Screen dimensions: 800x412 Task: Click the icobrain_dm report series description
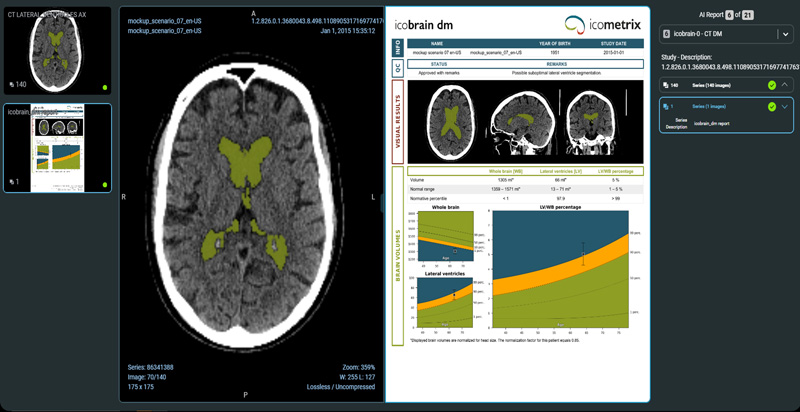coord(713,124)
